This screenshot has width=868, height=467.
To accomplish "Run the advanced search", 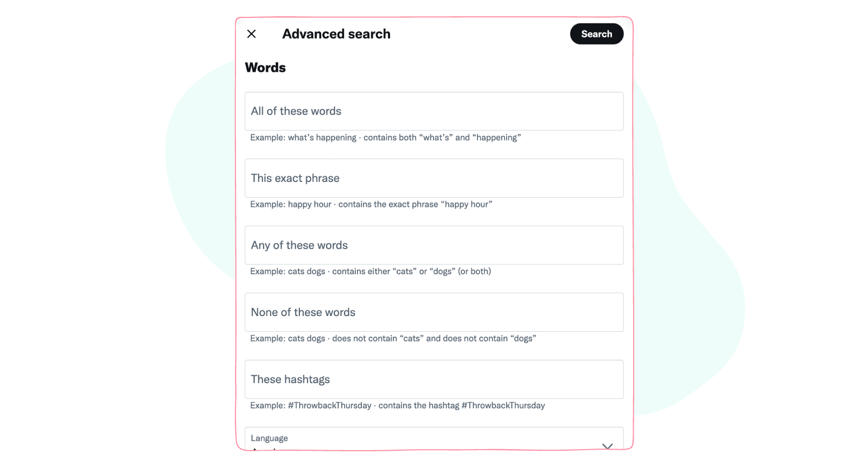I will click(x=596, y=34).
